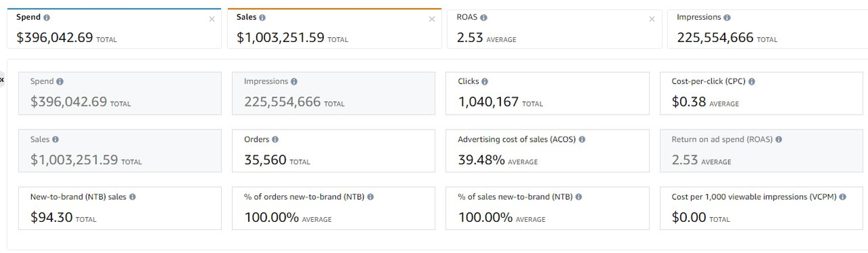Screen dimensions: 868x253
Task: Open info icon on Return on ad spend card
Action: tap(778, 139)
